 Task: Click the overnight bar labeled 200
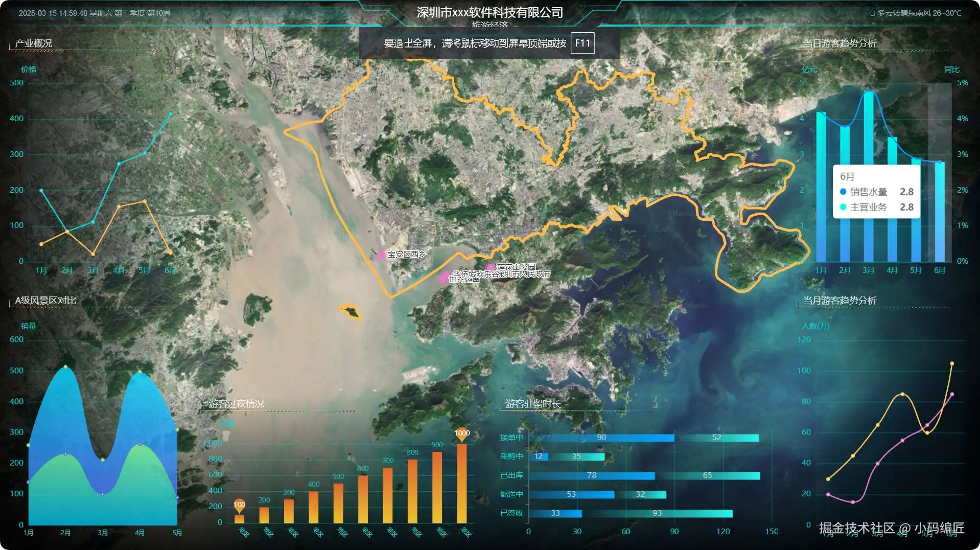pos(264,515)
